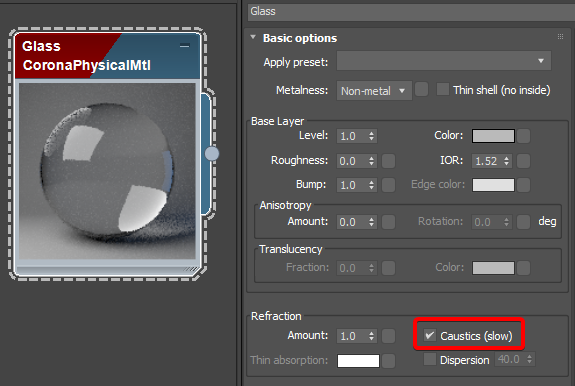Open rollout options grip icon

pyautogui.click(x=560, y=36)
